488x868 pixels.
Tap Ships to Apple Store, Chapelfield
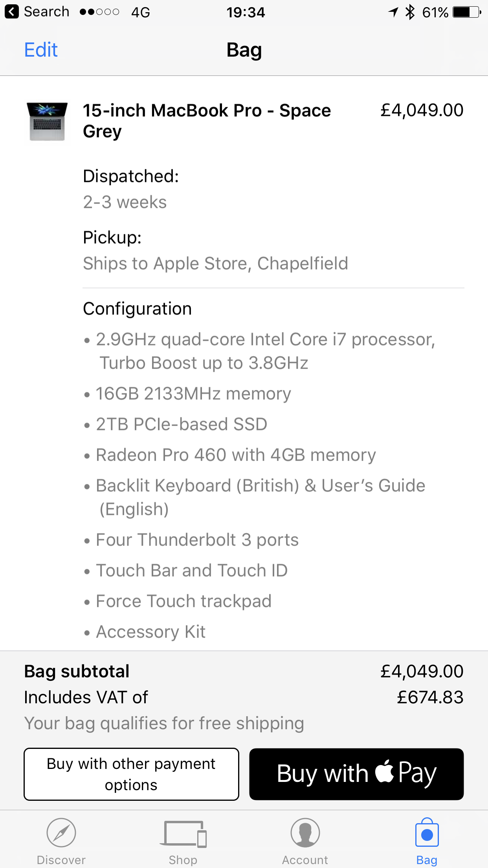(x=215, y=263)
